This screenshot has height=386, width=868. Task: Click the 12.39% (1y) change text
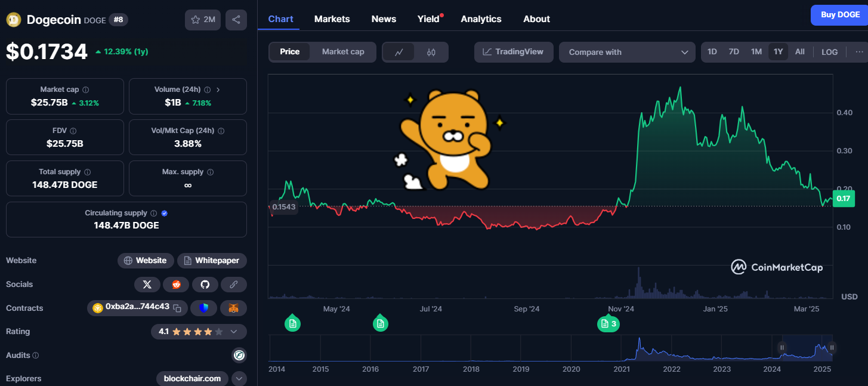point(126,52)
